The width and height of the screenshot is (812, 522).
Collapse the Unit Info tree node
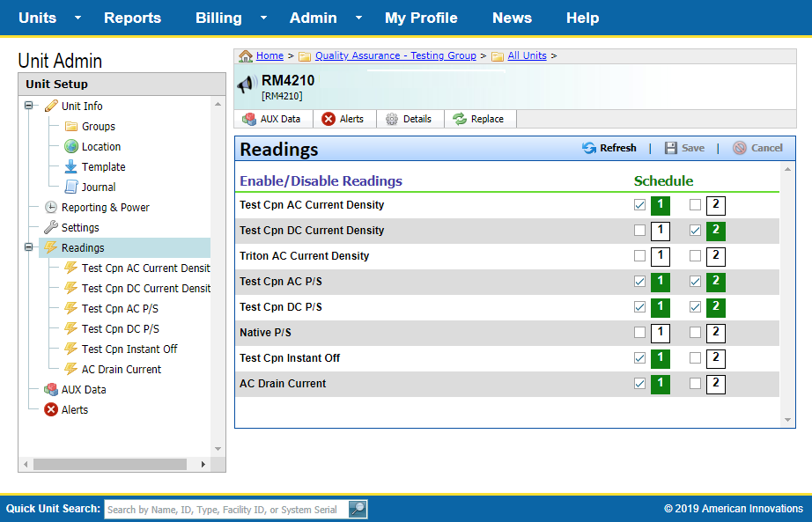click(x=29, y=107)
